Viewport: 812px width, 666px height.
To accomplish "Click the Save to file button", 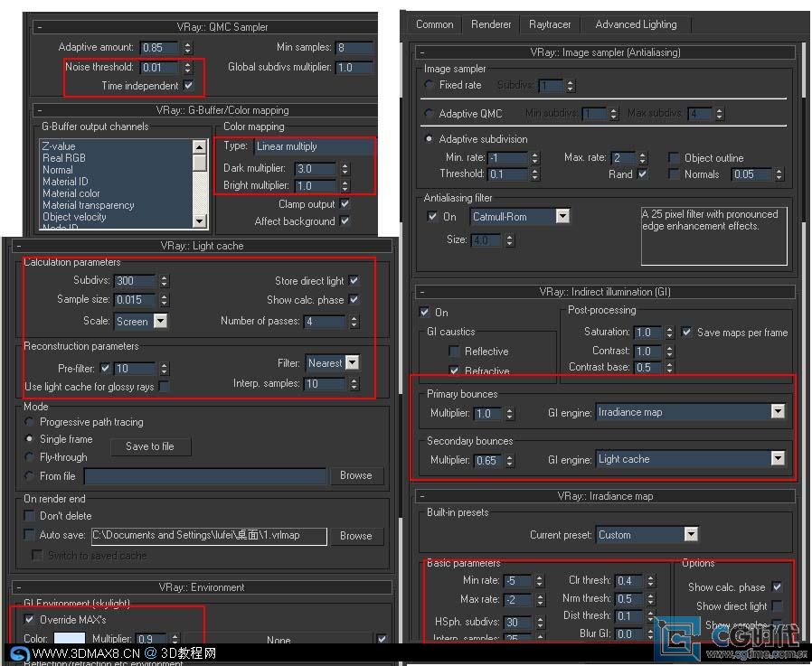I will point(150,446).
